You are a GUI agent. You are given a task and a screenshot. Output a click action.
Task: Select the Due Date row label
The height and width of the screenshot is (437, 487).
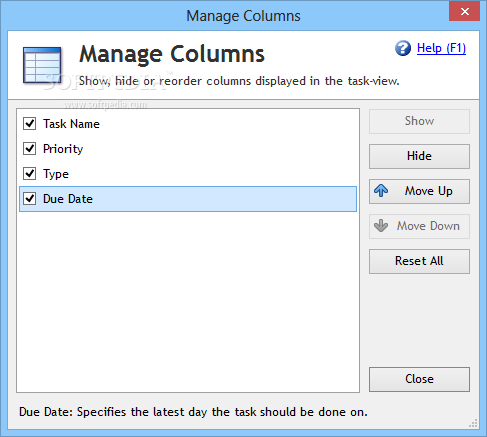(x=68, y=199)
